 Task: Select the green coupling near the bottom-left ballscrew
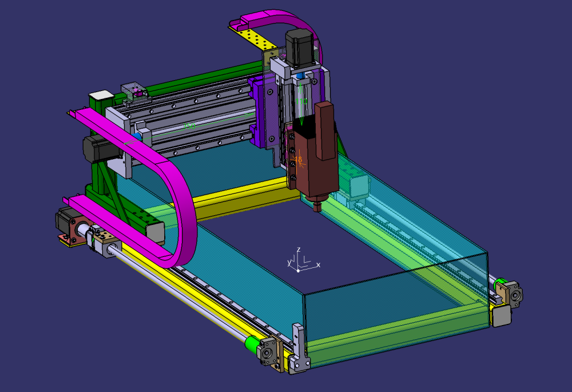point(253,343)
